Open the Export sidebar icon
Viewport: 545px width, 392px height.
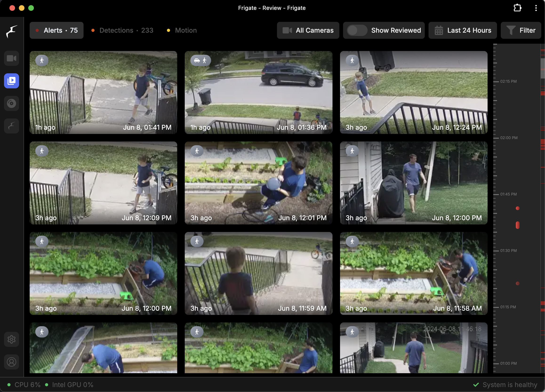[11, 103]
